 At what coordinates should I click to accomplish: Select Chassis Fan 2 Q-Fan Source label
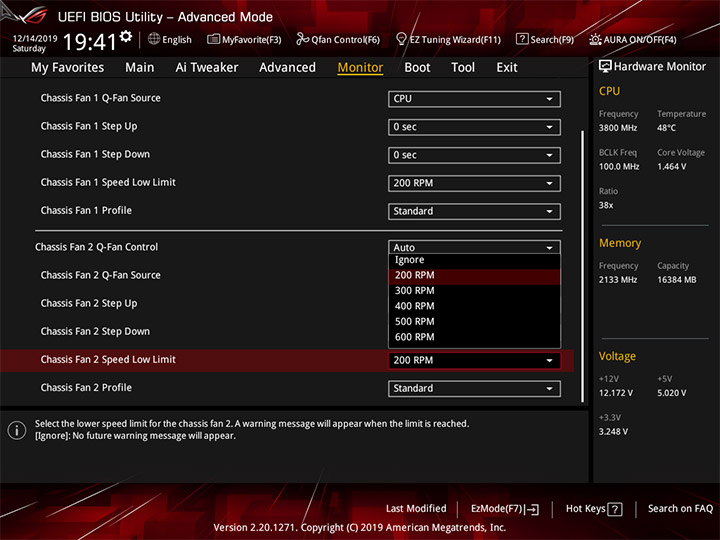tap(101, 275)
